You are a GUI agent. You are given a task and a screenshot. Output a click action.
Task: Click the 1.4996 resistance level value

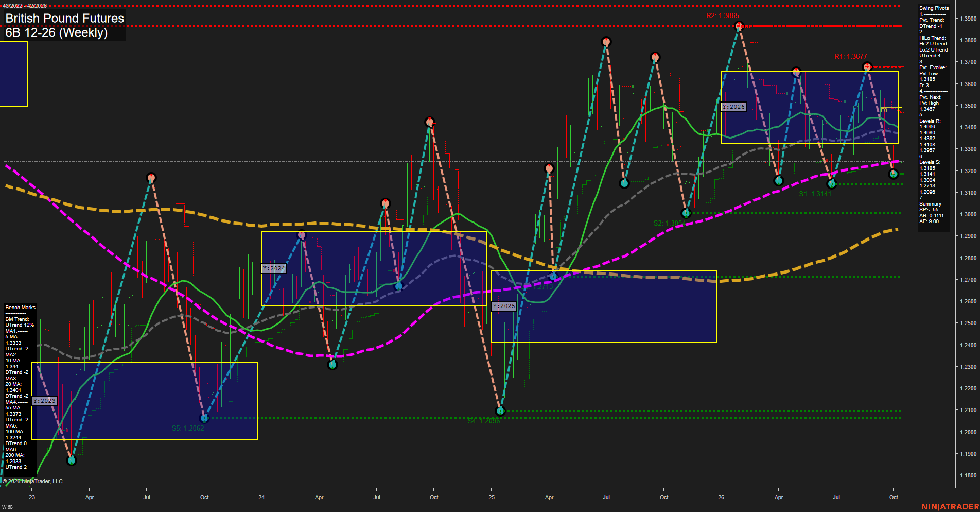point(927,127)
